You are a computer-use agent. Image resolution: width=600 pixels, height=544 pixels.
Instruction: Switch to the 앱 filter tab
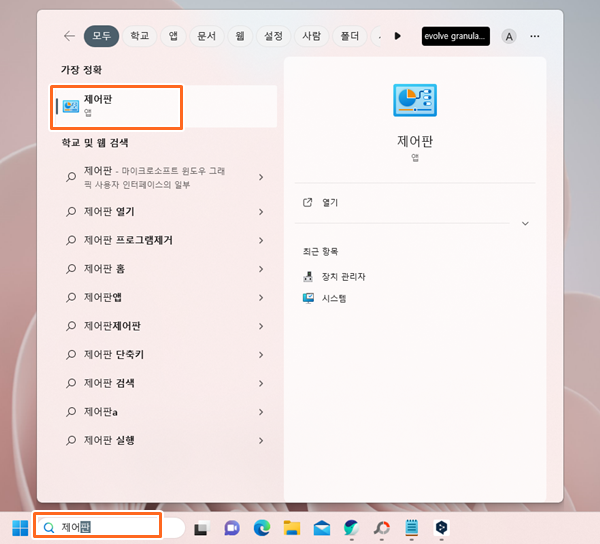click(x=173, y=36)
